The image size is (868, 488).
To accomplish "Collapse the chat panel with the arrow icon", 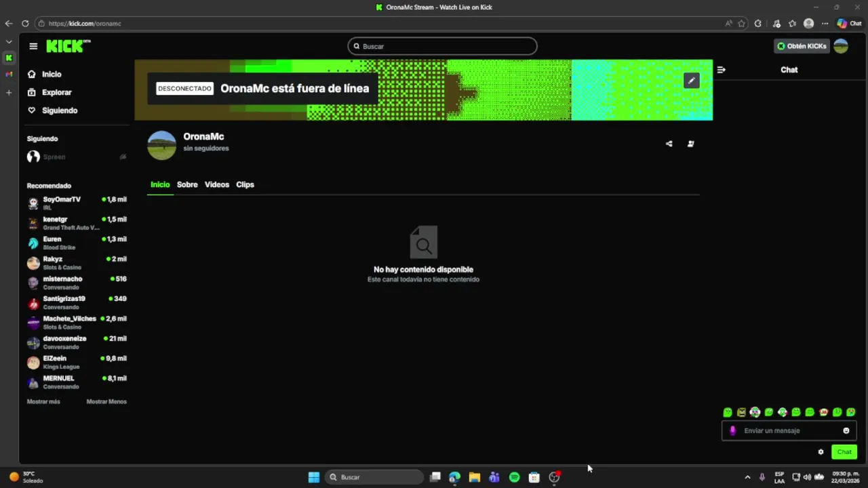I will click(x=721, y=70).
